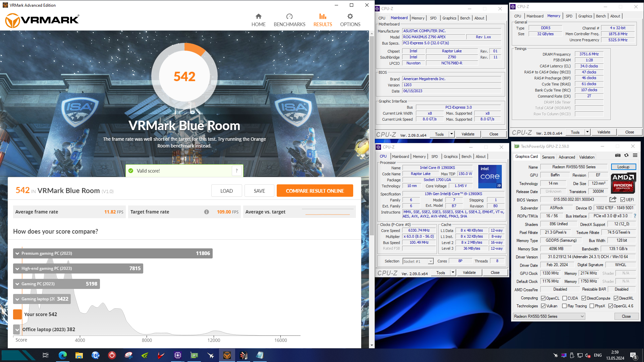Open the notification center icon
The height and width of the screenshot is (362, 644).
click(634, 356)
